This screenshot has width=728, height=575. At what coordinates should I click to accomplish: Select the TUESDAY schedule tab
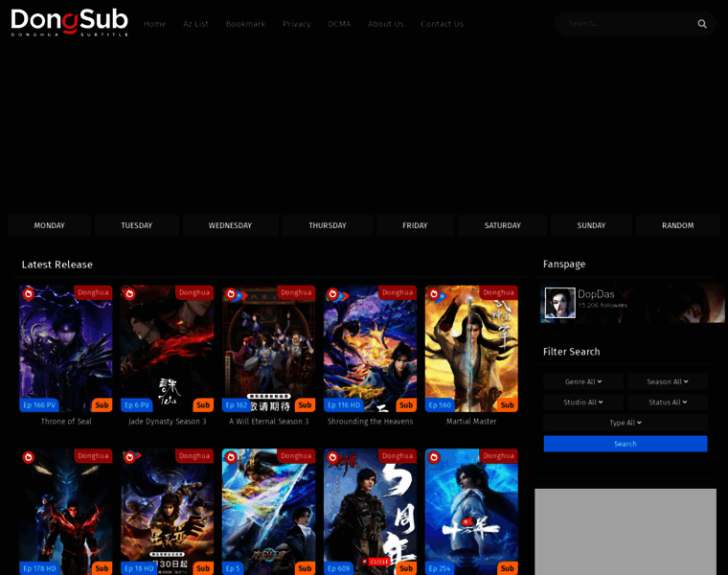tap(136, 226)
